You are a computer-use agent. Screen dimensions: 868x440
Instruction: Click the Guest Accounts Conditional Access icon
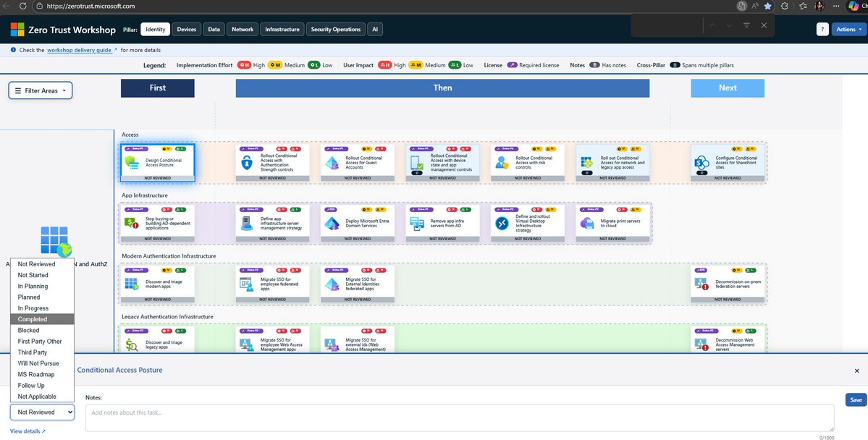[332, 163]
